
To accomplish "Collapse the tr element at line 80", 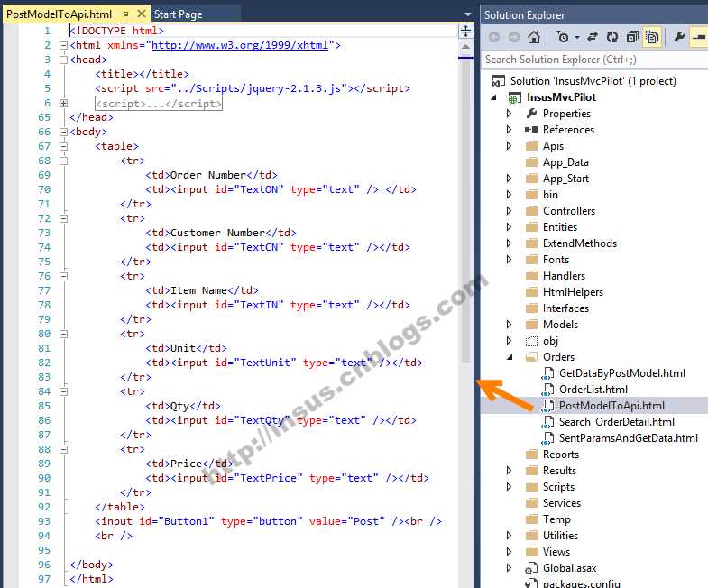I will tap(63, 335).
